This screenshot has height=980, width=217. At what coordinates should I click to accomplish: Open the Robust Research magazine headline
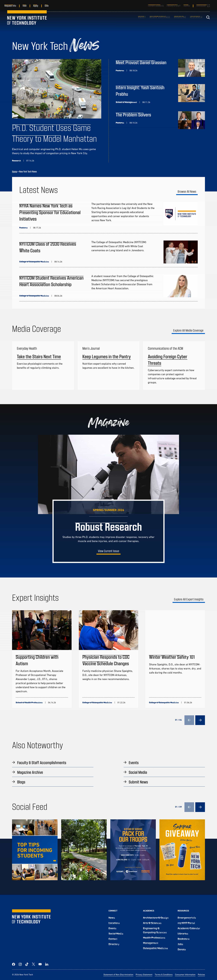pos(108,527)
